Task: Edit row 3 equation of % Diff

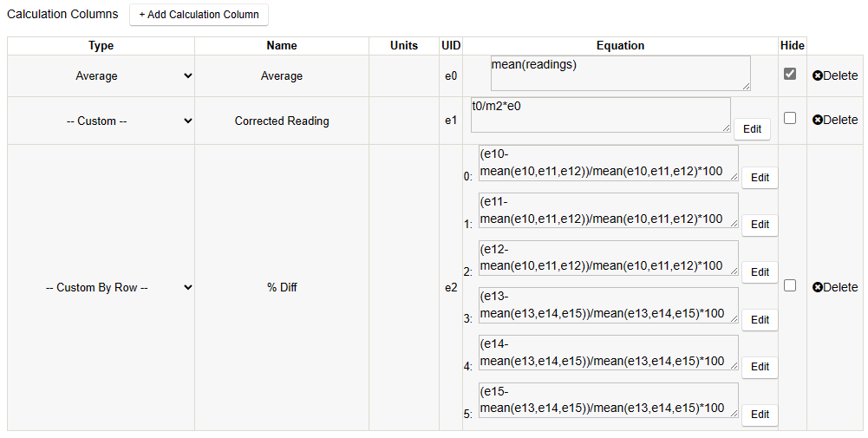Action: pos(760,319)
